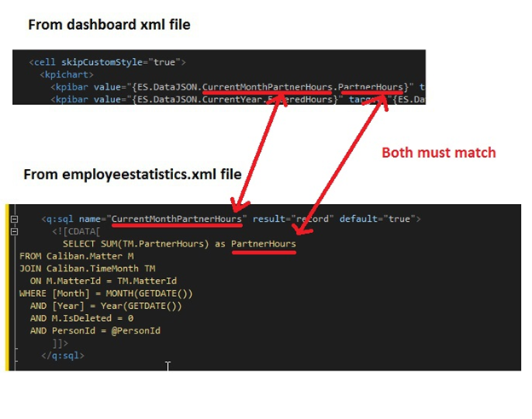
Task: Collapse the q:sql element fold marker
Action: coord(12,219)
